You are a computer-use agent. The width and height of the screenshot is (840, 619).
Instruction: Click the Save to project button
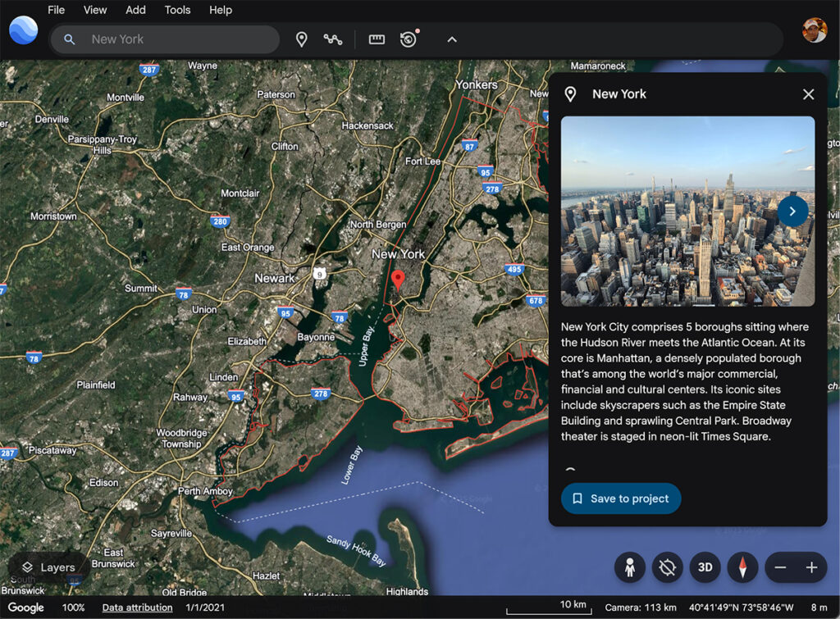tap(621, 498)
